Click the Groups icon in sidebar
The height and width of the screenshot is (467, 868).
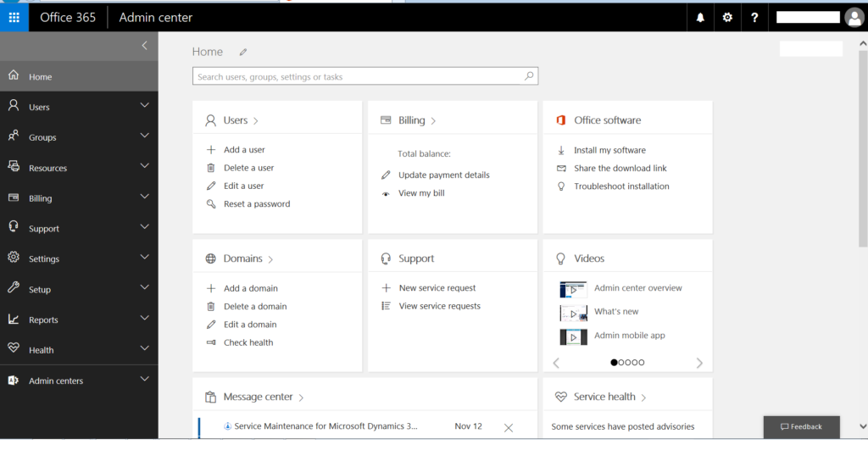pyautogui.click(x=14, y=136)
